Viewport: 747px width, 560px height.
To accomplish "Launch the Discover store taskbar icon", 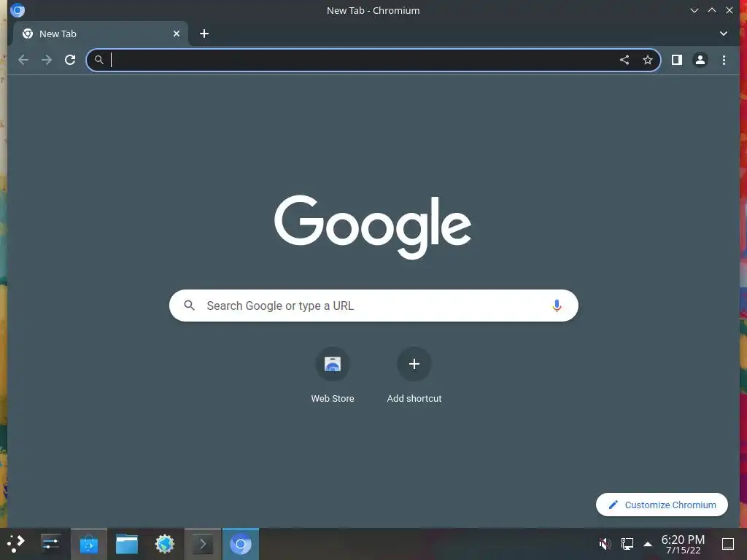I will coord(88,544).
